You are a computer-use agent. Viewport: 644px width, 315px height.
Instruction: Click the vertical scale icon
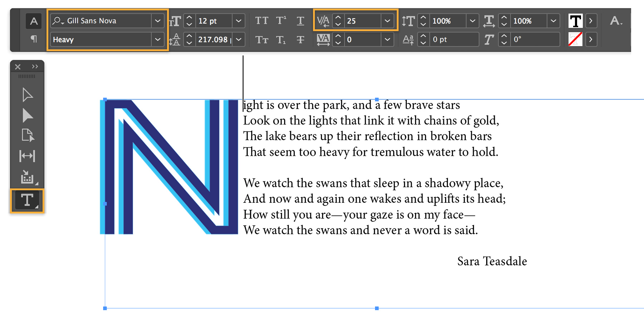[x=408, y=21]
